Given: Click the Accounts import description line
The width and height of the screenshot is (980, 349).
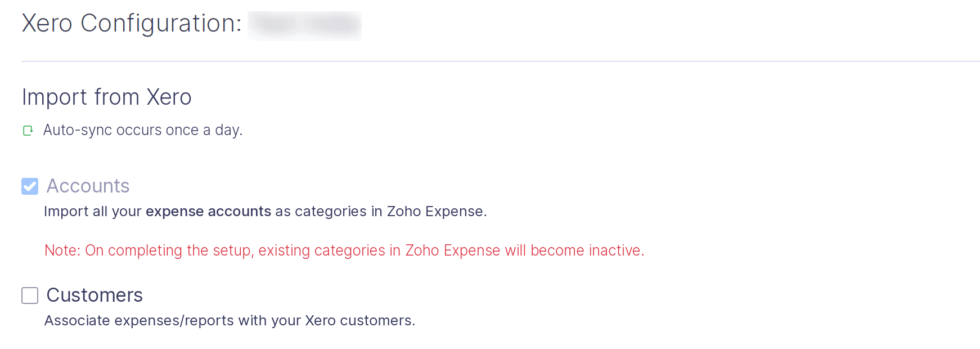Looking at the screenshot, I should pyautogui.click(x=266, y=211).
